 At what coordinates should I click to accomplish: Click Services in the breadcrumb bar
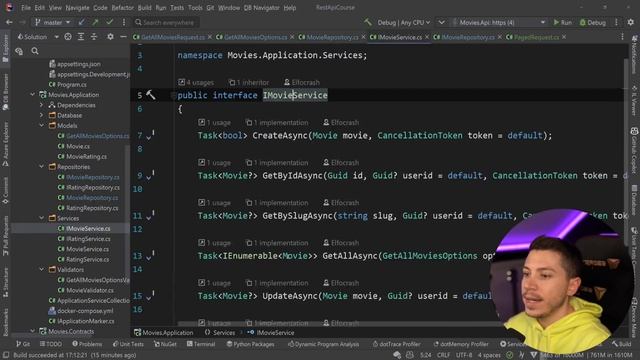(x=220, y=333)
